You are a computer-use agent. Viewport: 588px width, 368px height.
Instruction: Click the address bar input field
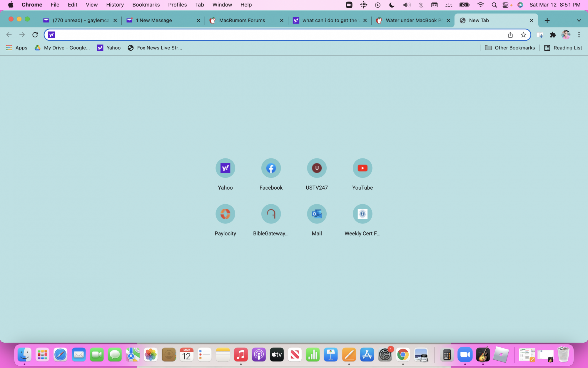point(279,35)
